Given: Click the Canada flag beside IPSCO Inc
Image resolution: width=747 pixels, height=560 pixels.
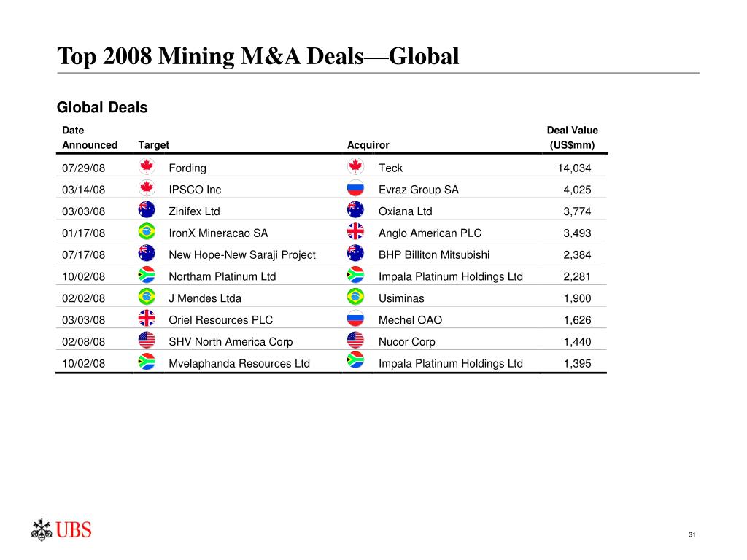Looking at the screenshot, I should click(147, 188).
